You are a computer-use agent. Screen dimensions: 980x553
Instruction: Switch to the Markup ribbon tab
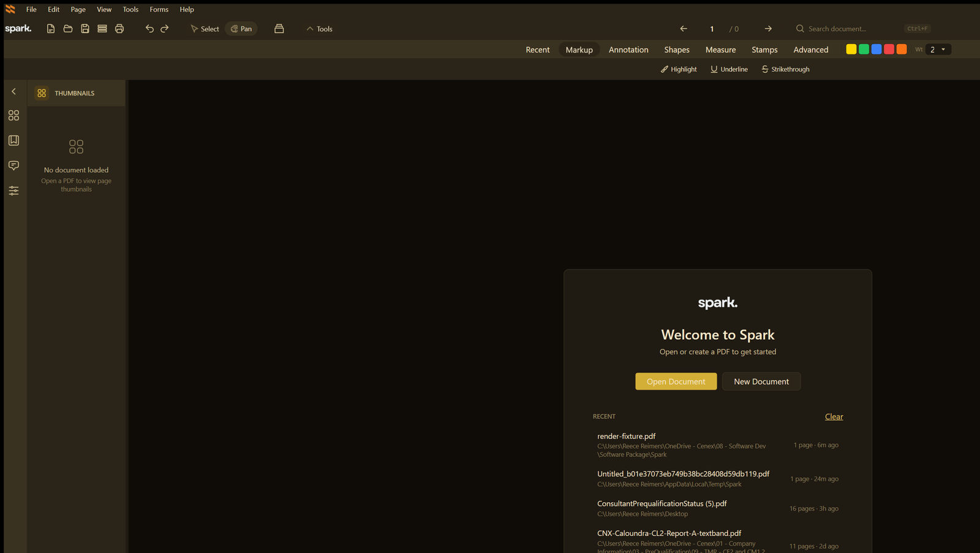[579, 50]
